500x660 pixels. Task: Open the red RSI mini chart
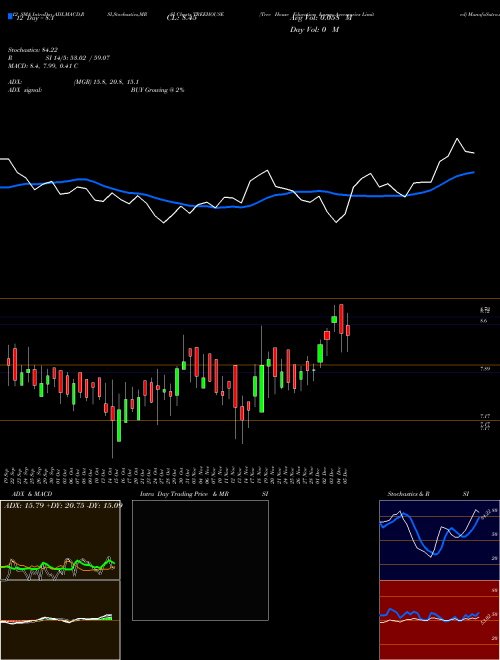439,620
